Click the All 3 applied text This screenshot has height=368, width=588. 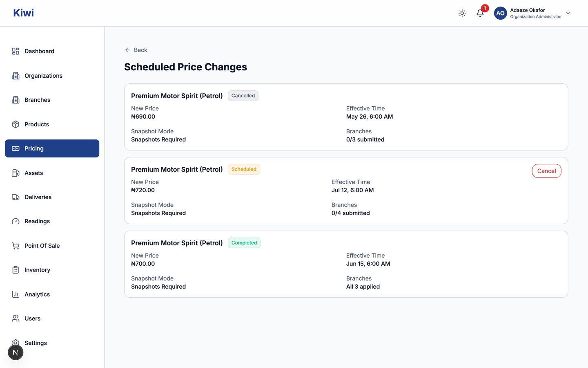[363, 287]
